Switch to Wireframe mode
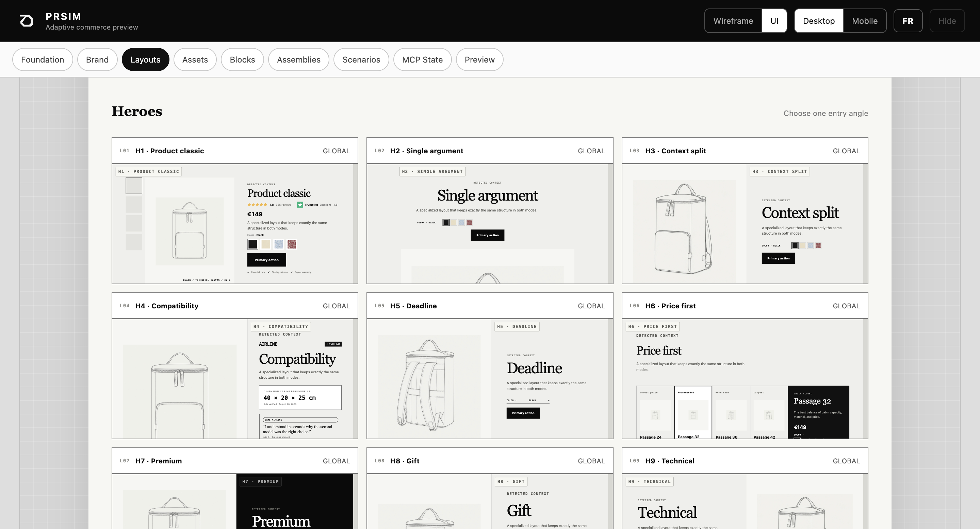Image resolution: width=980 pixels, height=529 pixels. pos(733,21)
